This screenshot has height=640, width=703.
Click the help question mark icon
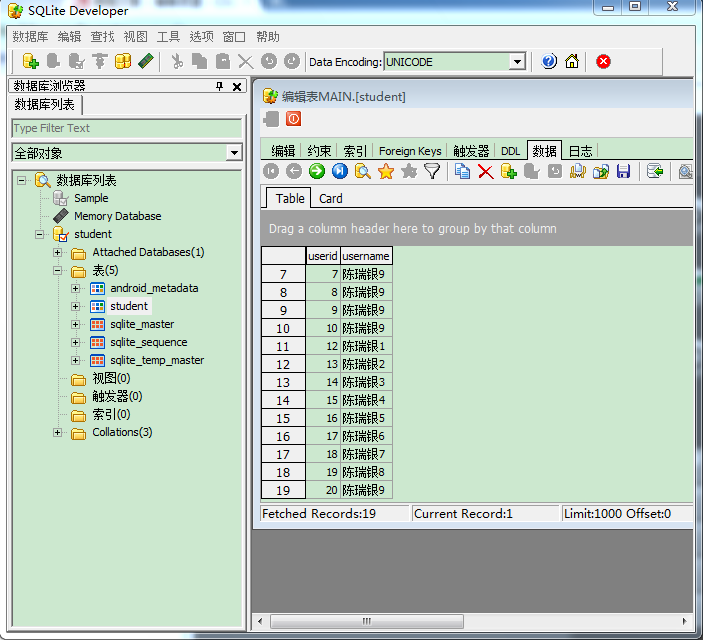[x=549, y=61]
